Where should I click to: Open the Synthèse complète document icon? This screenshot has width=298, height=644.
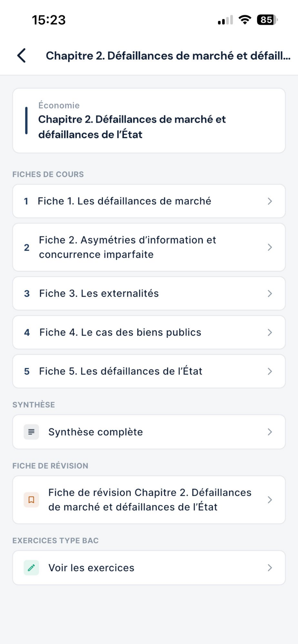pos(31,432)
